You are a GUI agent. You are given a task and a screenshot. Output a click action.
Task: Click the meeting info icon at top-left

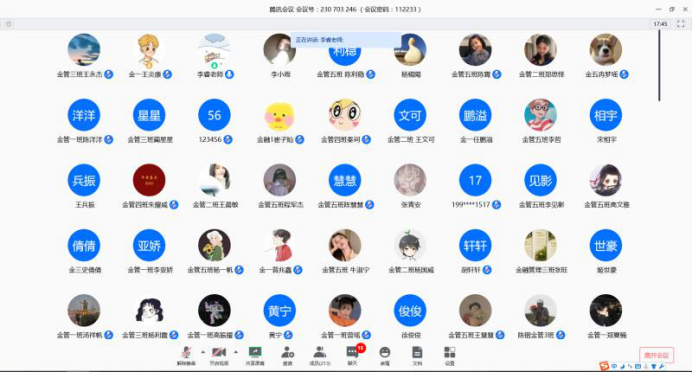pos(8,24)
